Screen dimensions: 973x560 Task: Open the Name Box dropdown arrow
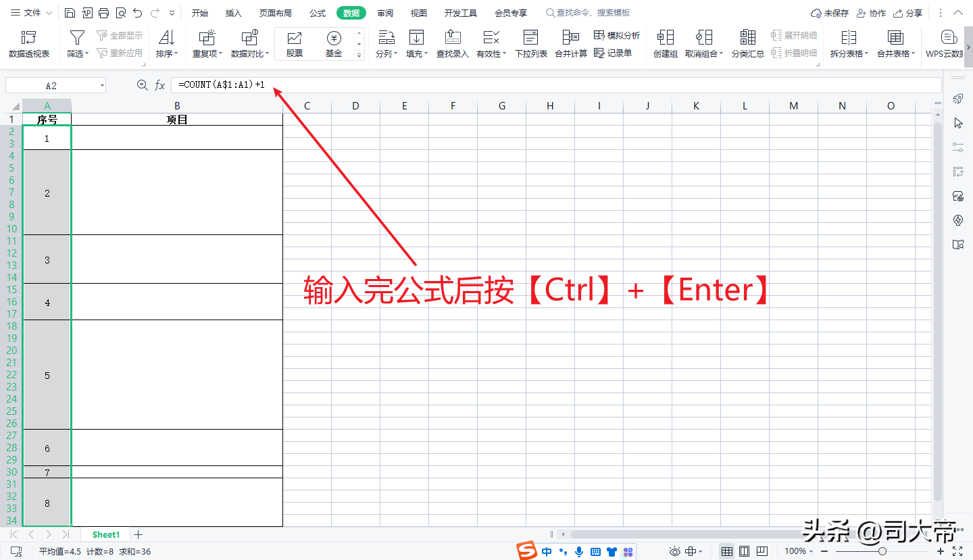point(102,85)
